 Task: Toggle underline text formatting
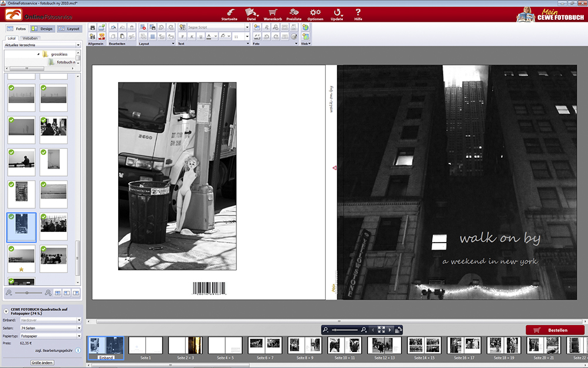[200, 37]
